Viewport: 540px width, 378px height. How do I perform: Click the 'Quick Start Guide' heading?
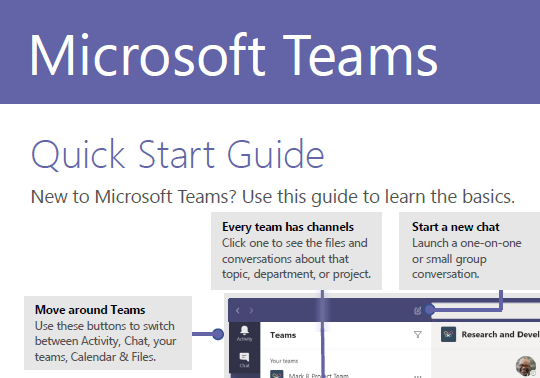[x=178, y=154]
